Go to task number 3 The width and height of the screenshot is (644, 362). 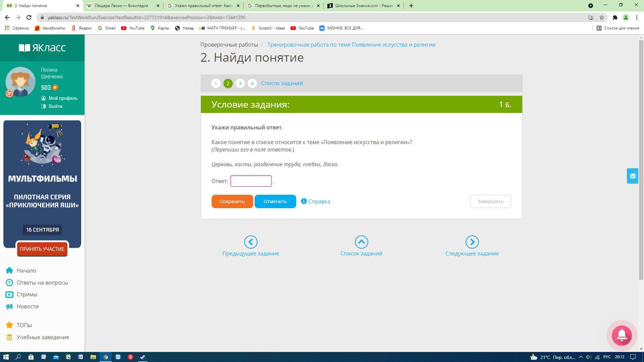[x=240, y=83]
